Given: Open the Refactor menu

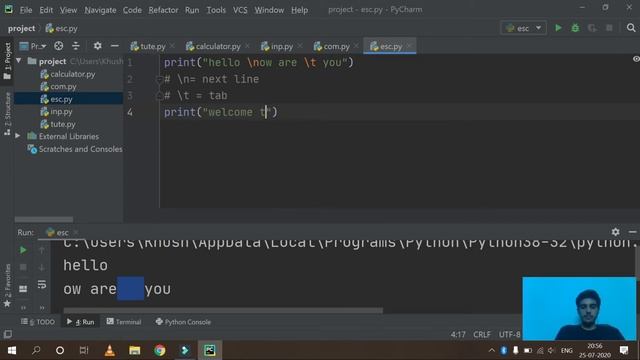Looking at the screenshot, I should tap(163, 10).
